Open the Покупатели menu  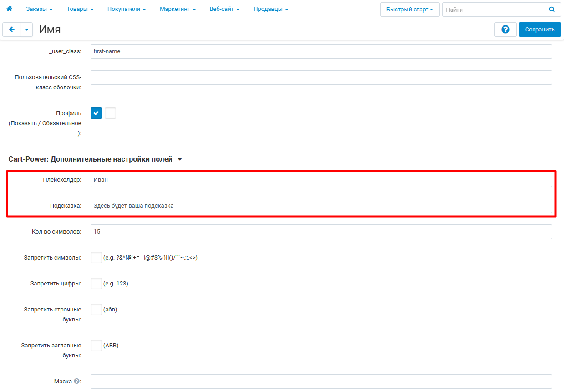click(x=127, y=9)
